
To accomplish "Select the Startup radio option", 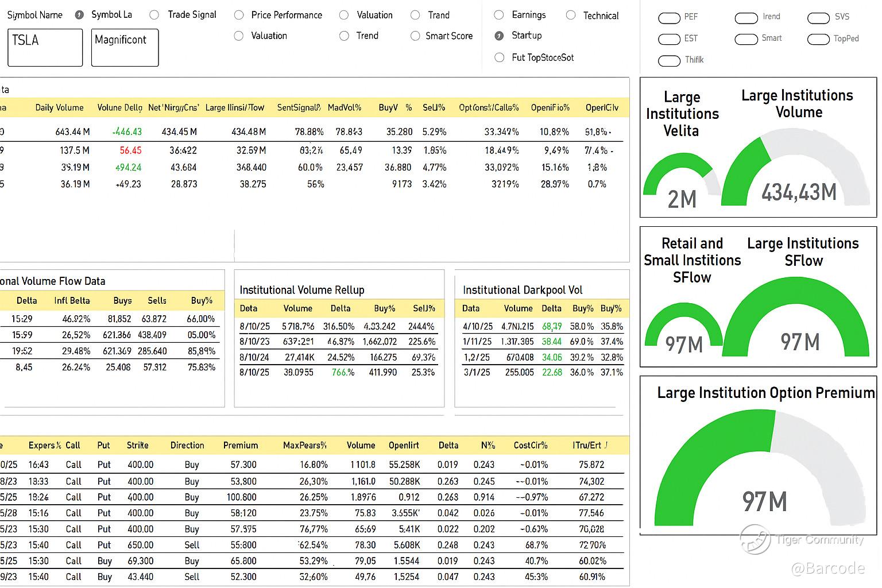I will pyautogui.click(x=499, y=36).
